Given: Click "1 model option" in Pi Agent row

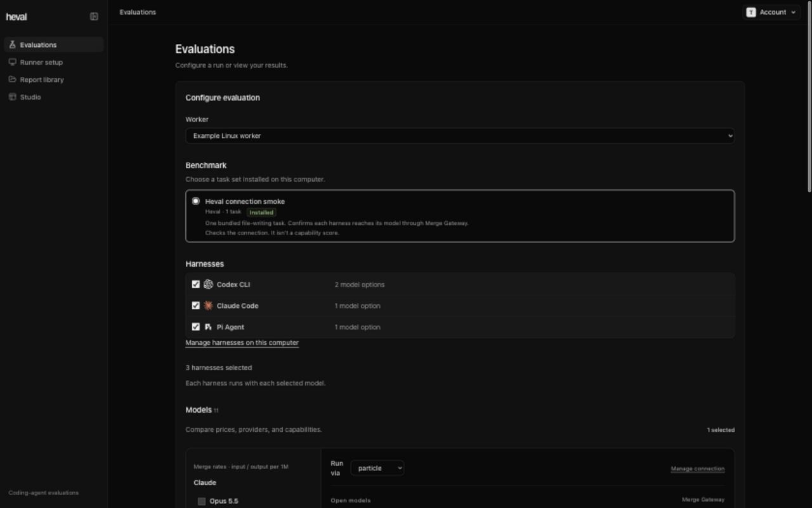Looking at the screenshot, I should click(x=358, y=327).
